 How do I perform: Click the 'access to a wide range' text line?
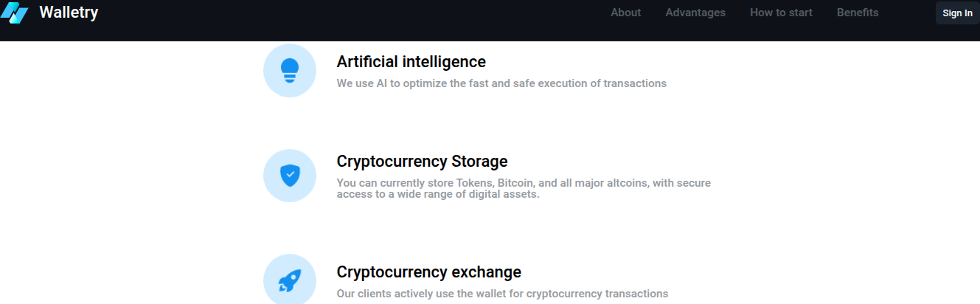[438, 194]
